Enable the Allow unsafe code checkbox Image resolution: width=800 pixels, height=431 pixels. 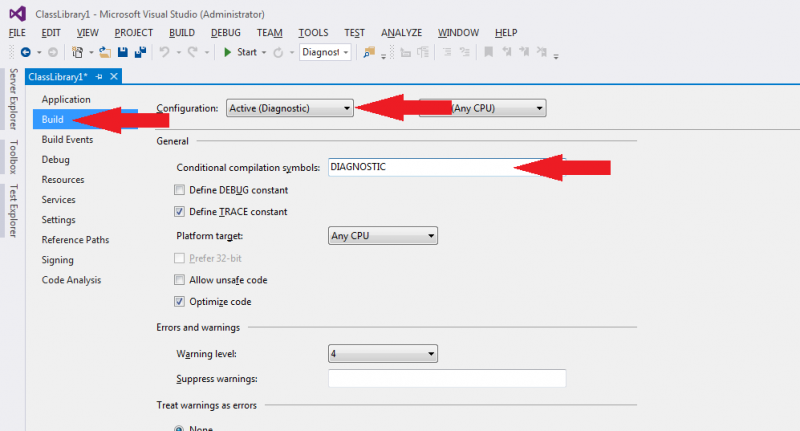coord(179,280)
